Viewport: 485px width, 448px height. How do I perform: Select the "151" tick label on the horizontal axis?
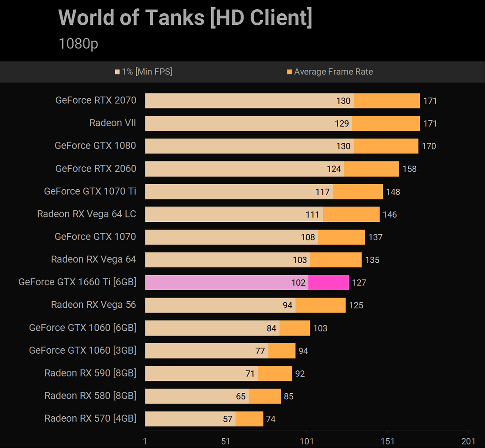click(388, 441)
